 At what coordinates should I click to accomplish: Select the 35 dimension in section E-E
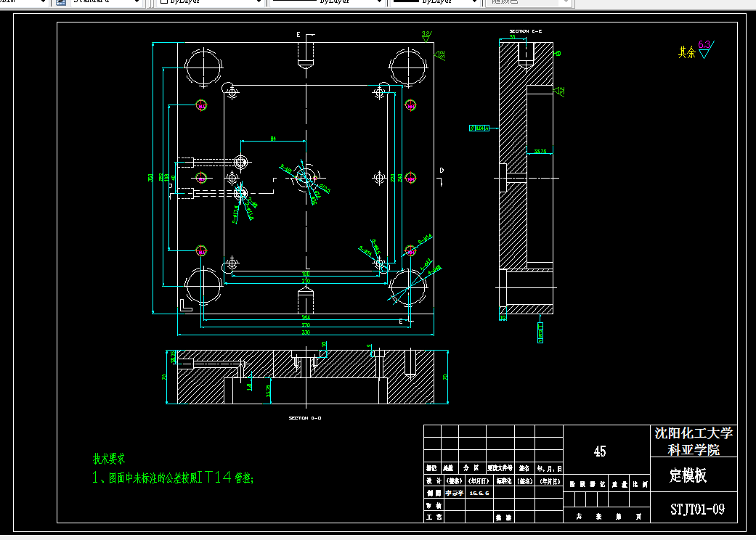pos(512,36)
